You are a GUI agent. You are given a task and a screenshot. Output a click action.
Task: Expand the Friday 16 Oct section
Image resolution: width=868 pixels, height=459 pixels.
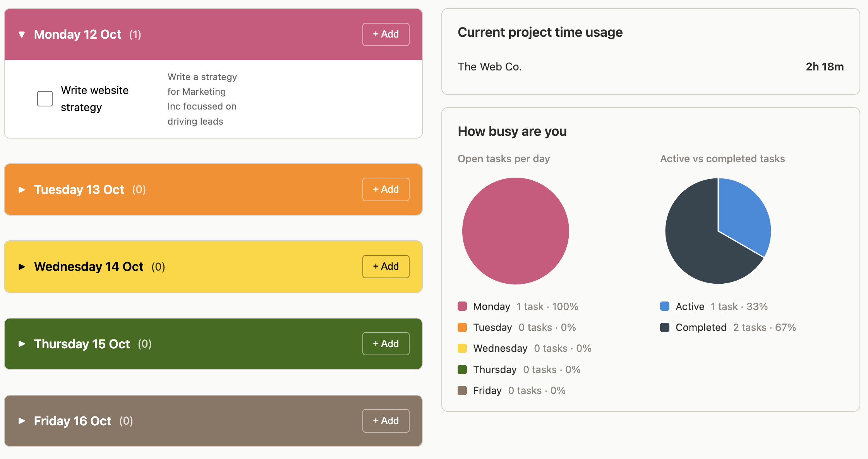tap(22, 421)
